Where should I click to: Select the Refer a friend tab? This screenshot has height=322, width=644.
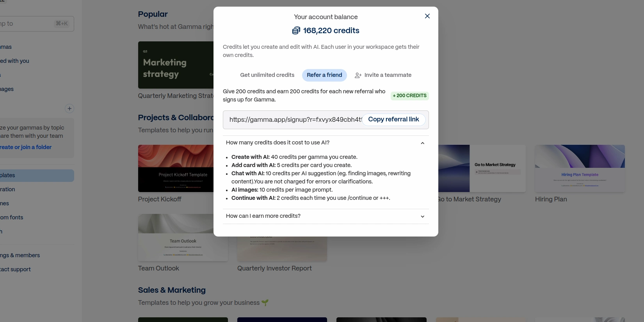point(324,75)
